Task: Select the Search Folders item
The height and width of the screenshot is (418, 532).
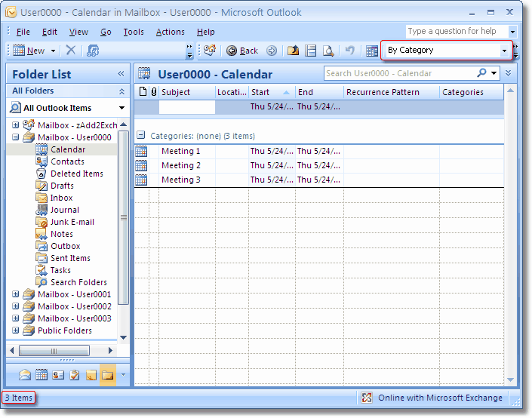Action: [x=78, y=282]
